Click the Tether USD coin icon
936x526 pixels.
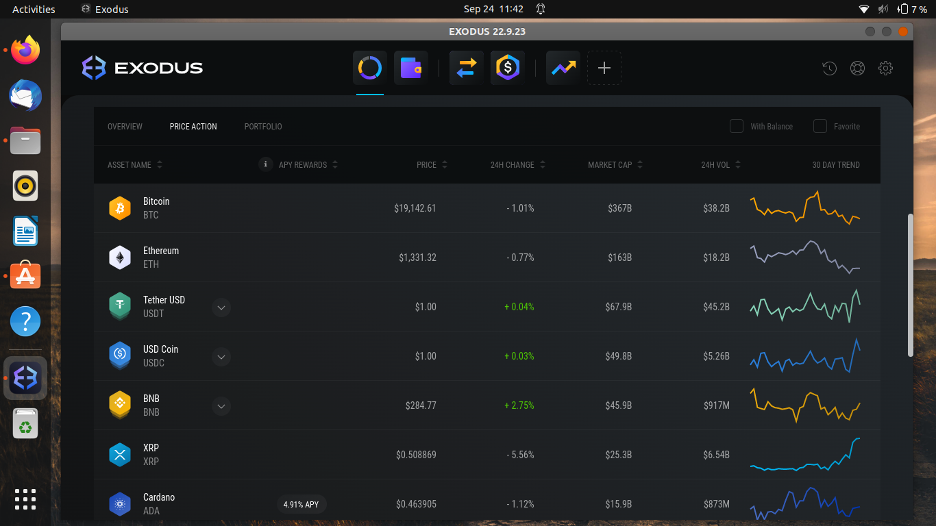[x=120, y=306]
